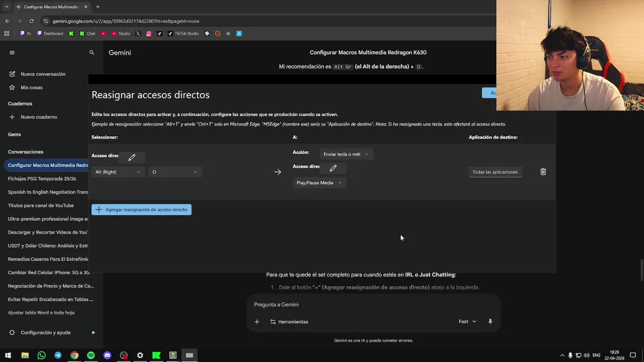Click the volume icon in system tray
This screenshot has height=362, width=644.
coord(587,355)
